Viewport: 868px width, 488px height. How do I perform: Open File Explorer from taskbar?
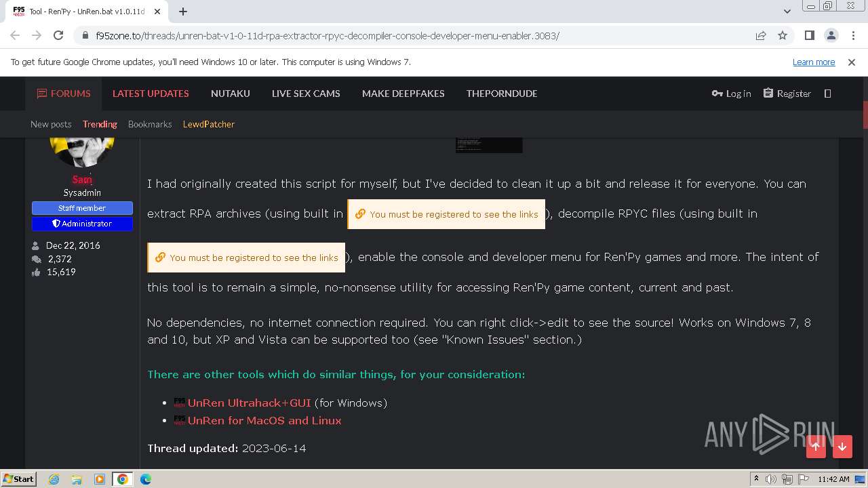pyautogui.click(x=77, y=479)
